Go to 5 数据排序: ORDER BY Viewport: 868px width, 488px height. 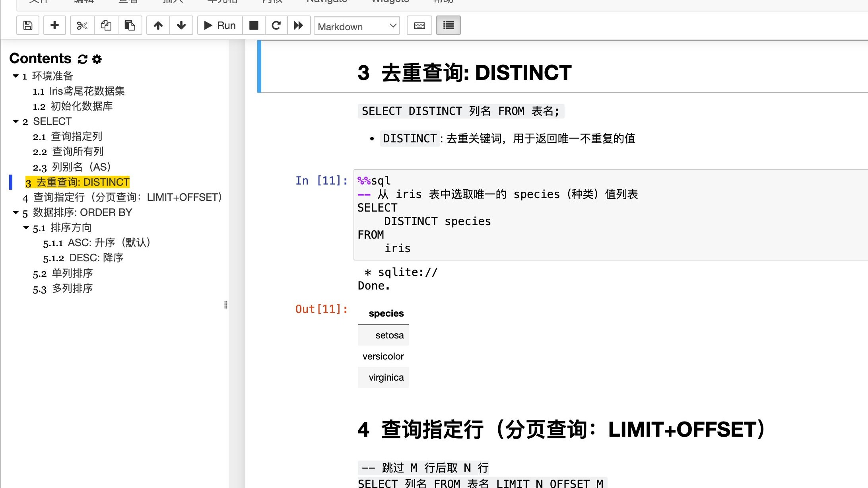coord(77,212)
